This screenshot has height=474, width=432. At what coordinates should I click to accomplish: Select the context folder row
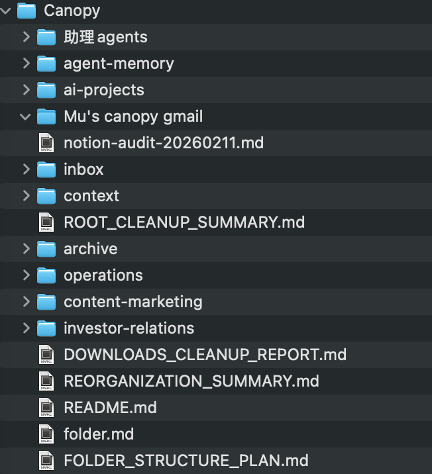tap(216, 196)
